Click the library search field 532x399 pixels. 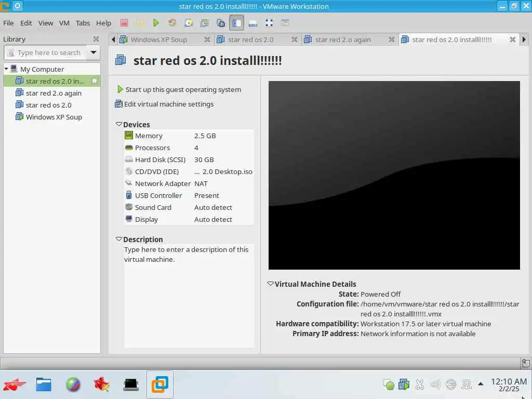(45, 52)
